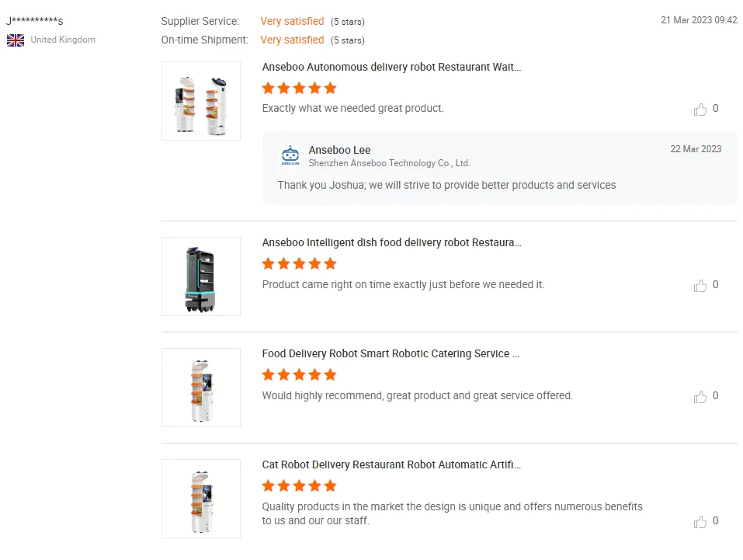Click Supplier Service 'Very satisfied' rating text
This screenshot has height=560, width=743.
[x=292, y=21]
